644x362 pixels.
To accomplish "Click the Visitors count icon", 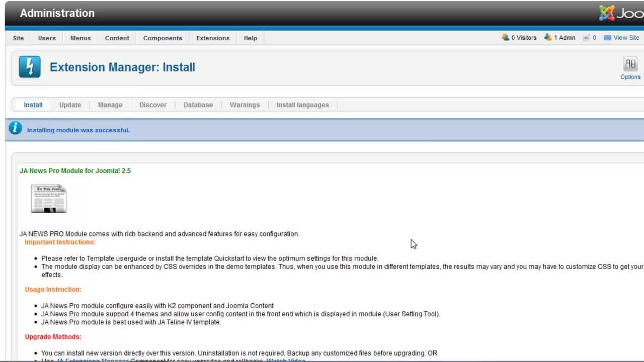I will [506, 37].
